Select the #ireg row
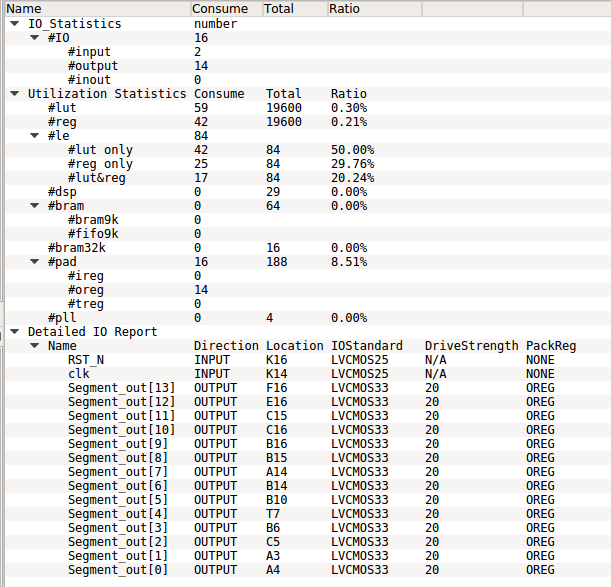The width and height of the screenshot is (611, 587). click(308, 276)
